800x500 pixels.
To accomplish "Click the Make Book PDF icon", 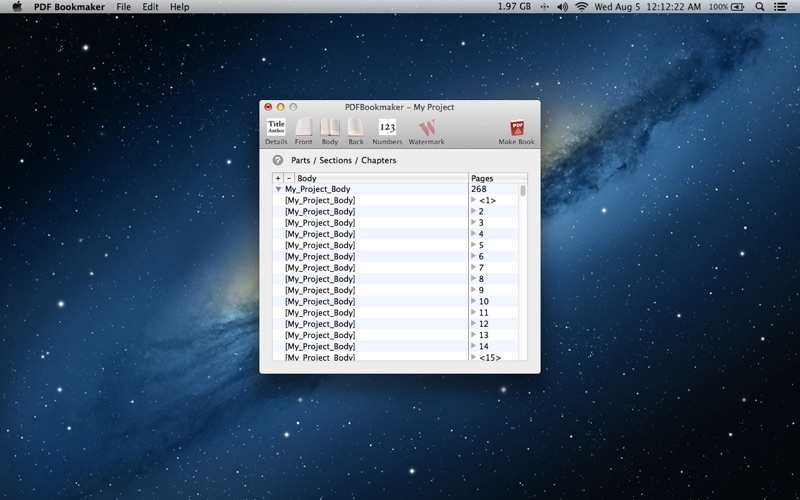I will (517, 128).
